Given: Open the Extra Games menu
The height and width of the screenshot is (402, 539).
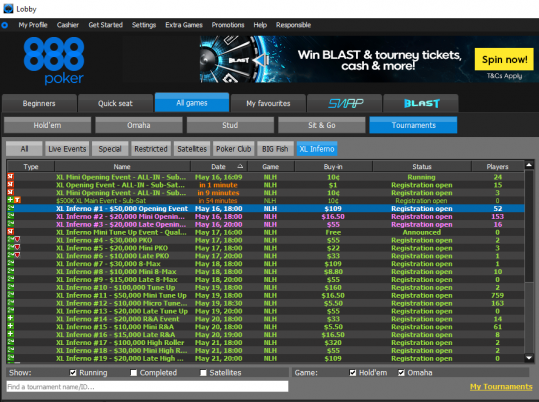Looking at the screenshot, I should (184, 25).
